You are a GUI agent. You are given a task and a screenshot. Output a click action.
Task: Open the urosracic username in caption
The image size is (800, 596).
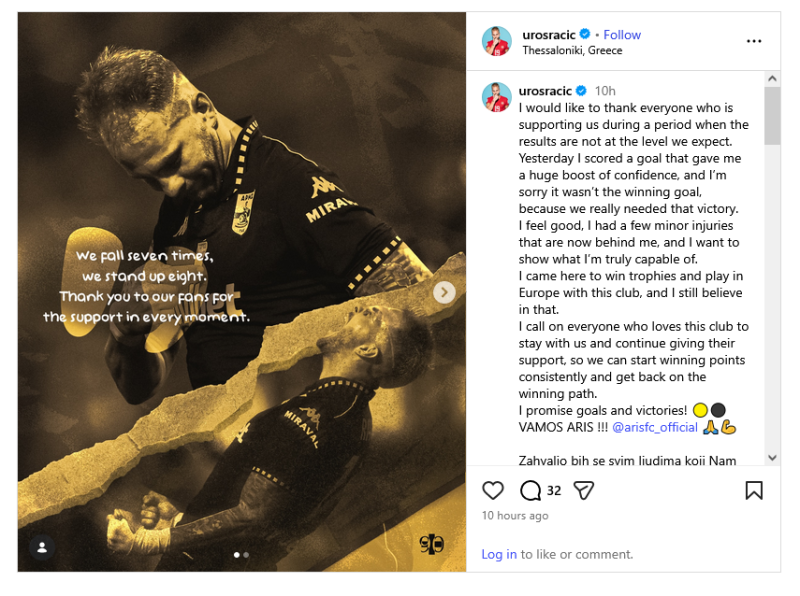pyautogui.click(x=545, y=91)
